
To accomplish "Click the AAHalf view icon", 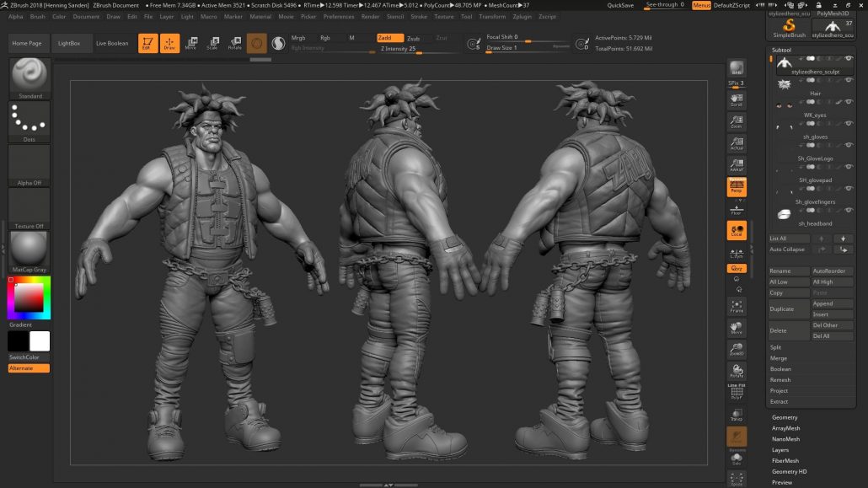I will [x=737, y=165].
